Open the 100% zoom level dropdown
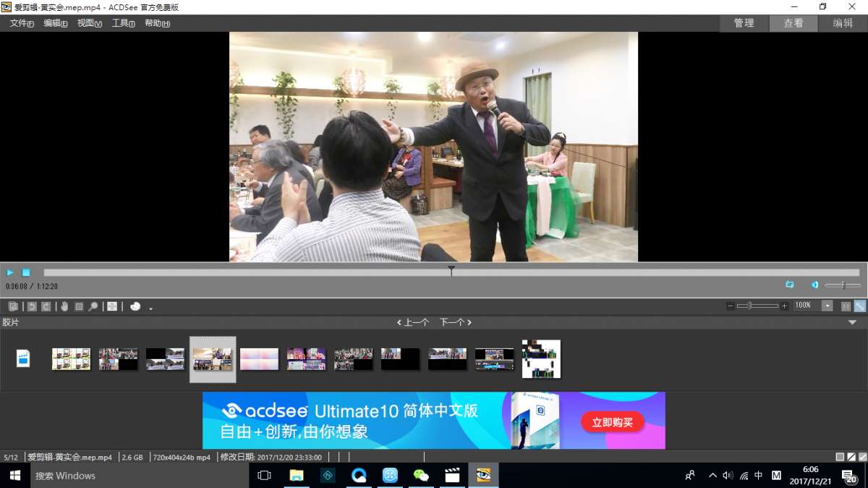Image resolution: width=868 pixels, height=488 pixels. click(827, 306)
